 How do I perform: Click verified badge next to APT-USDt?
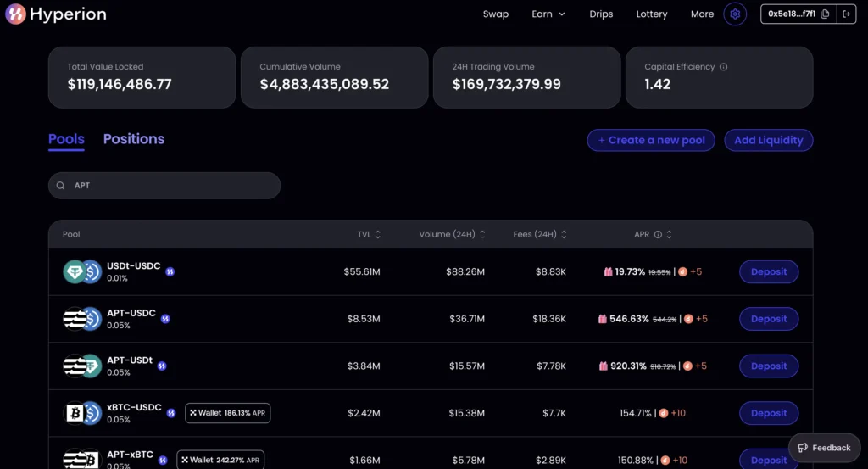162,366
